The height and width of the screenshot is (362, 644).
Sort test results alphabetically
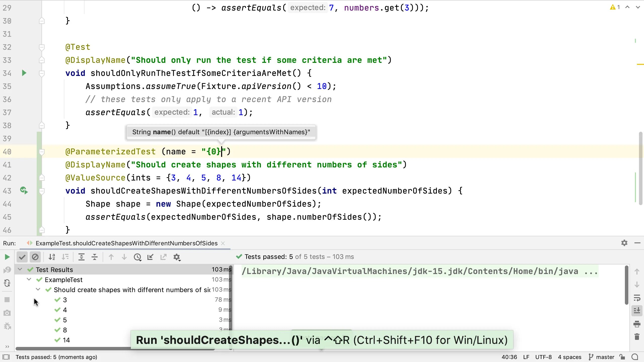[52, 257]
